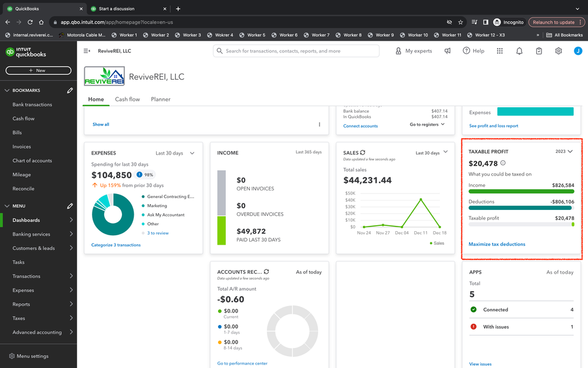Open Expenses Last 30 days dropdown

coord(175,153)
